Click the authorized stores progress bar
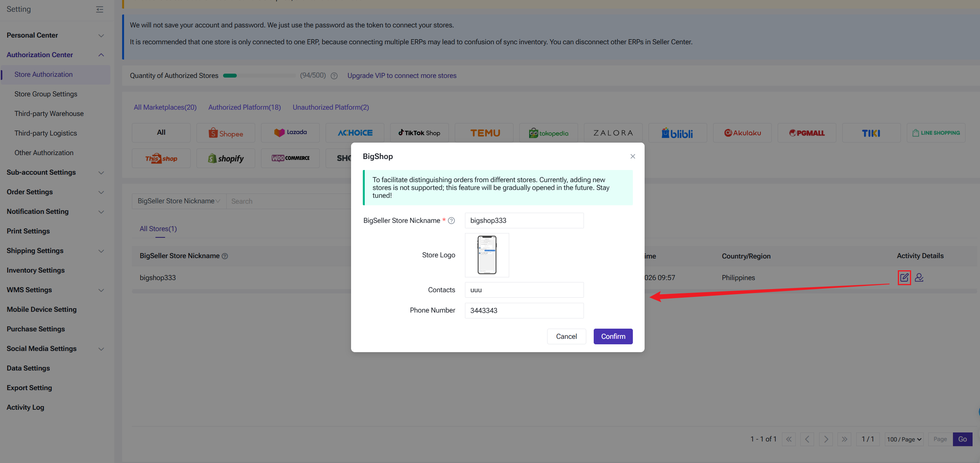The height and width of the screenshot is (463, 980). (259, 76)
